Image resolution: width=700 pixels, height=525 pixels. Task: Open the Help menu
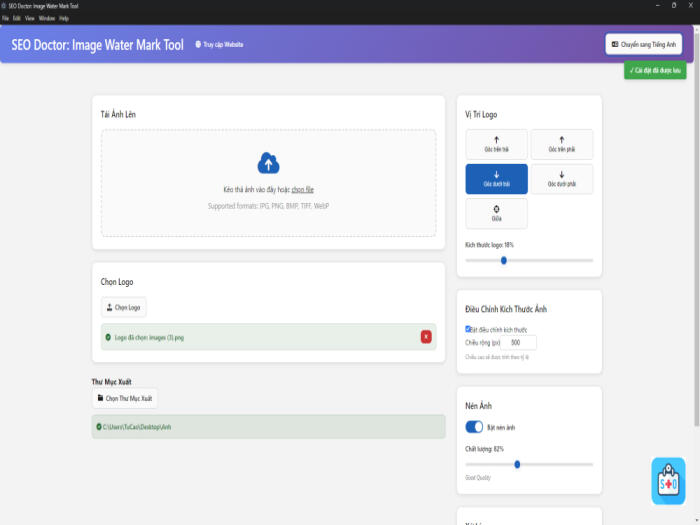click(64, 18)
